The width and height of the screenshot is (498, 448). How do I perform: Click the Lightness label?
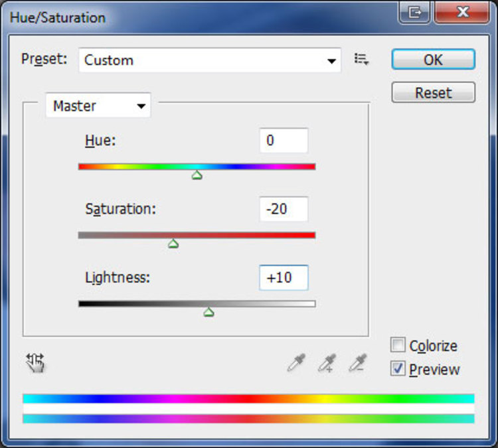[x=117, y=277]
